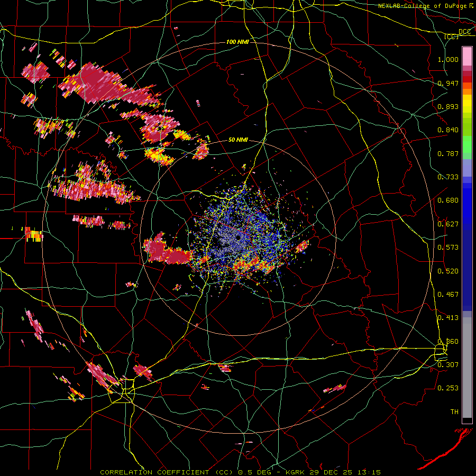The width and height of the screenshot is (476, 476).
Task: Click CORRELATION COEFFICIENT in the bottom caption
Action: [154, 472]
